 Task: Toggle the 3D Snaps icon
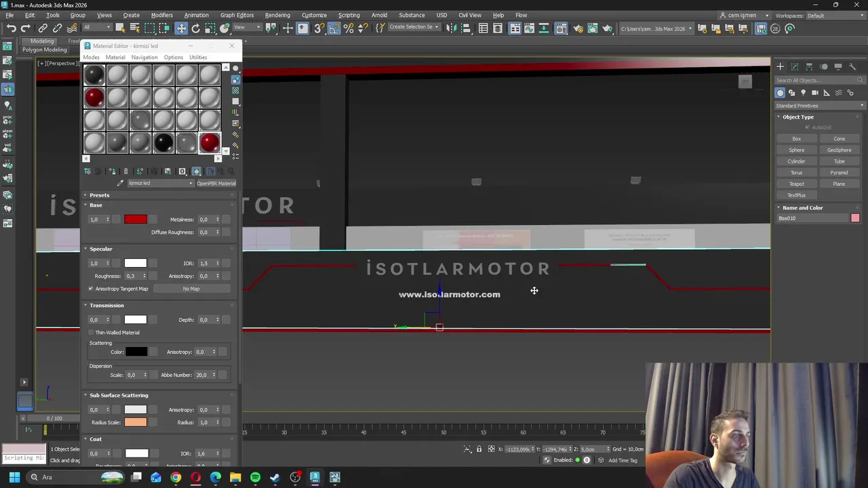point(319,28)
